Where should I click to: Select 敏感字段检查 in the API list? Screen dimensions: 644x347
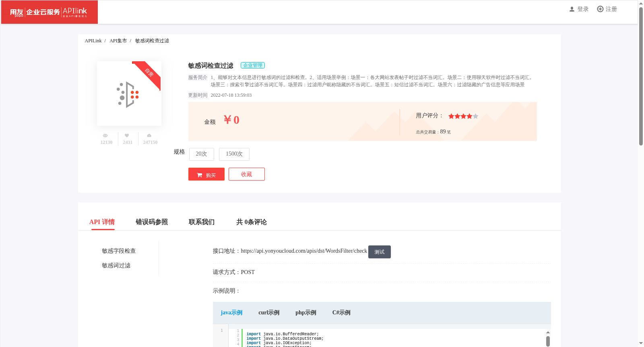pyautogui.click(x=119, y=251)
